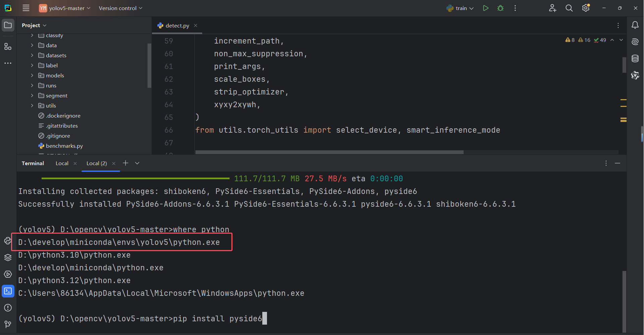Open the main hamburger menu
This screenshot has height=335, width=644.
(x=25, y=8)
